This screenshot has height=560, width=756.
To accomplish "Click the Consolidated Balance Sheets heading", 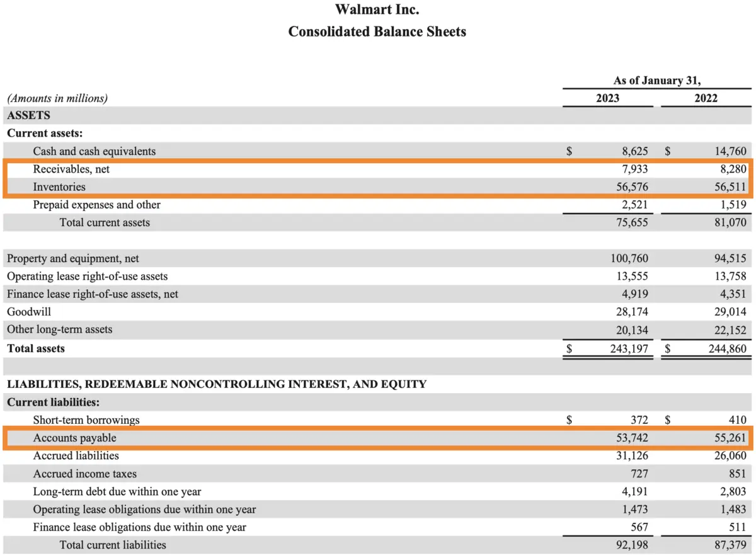I will click(x=377, y=31).
